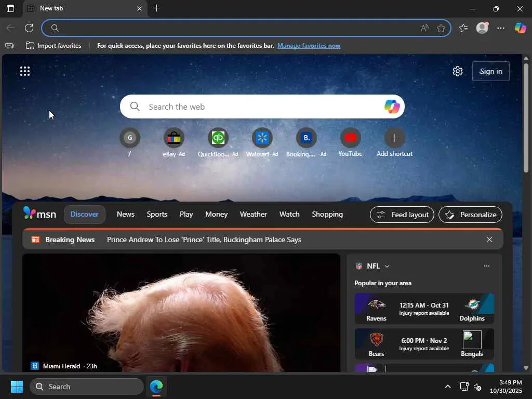Image resolution: width=532 pixels, height=399 pixels.
Task: Open the G shortcut tile
Action: point(129,138)
